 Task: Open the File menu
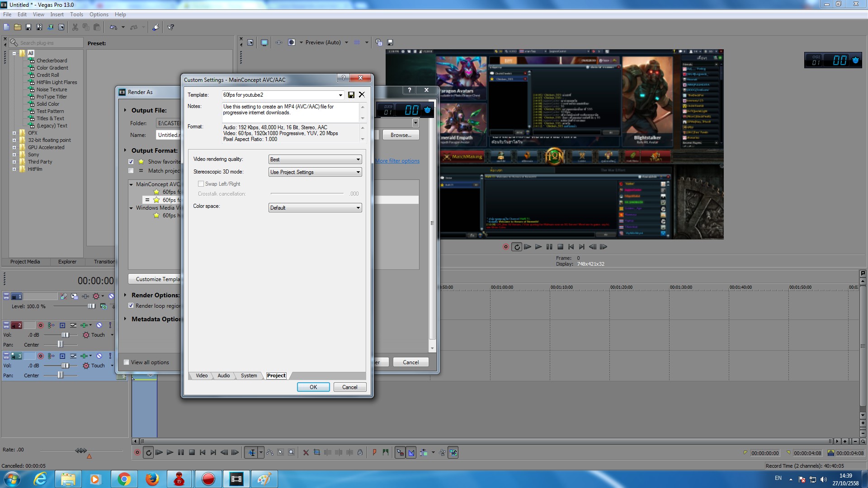tap(7, 14)
